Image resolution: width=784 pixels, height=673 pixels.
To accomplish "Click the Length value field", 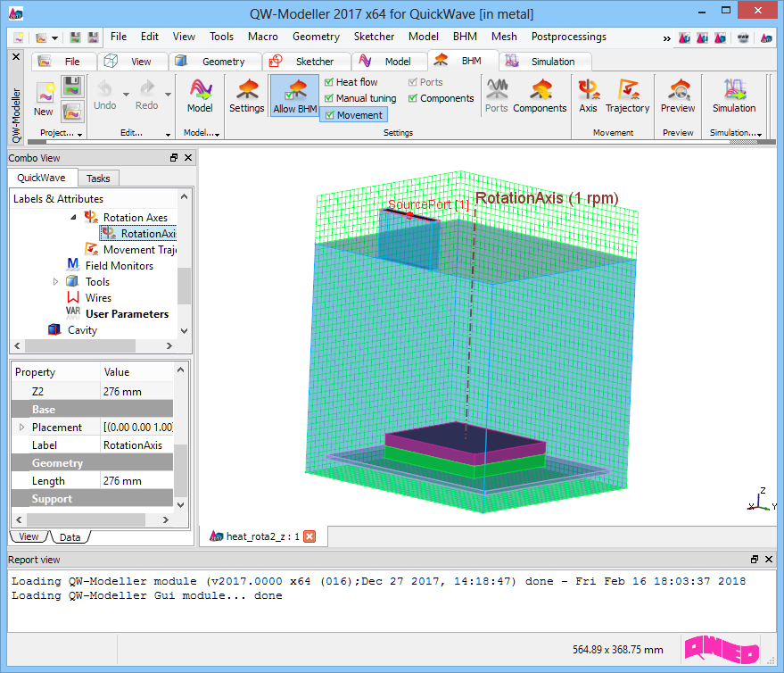I will (x=136, y=481).
